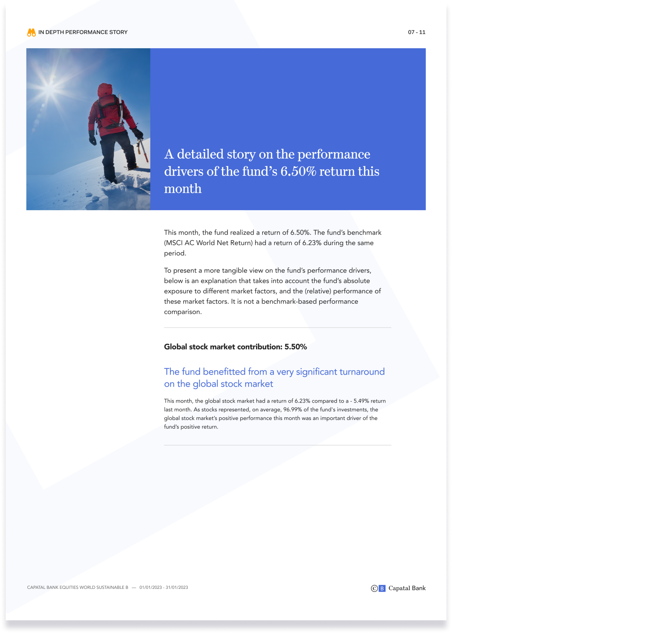
Task: Click the divider line above contribution heading
Action: [x=277, y=327]
